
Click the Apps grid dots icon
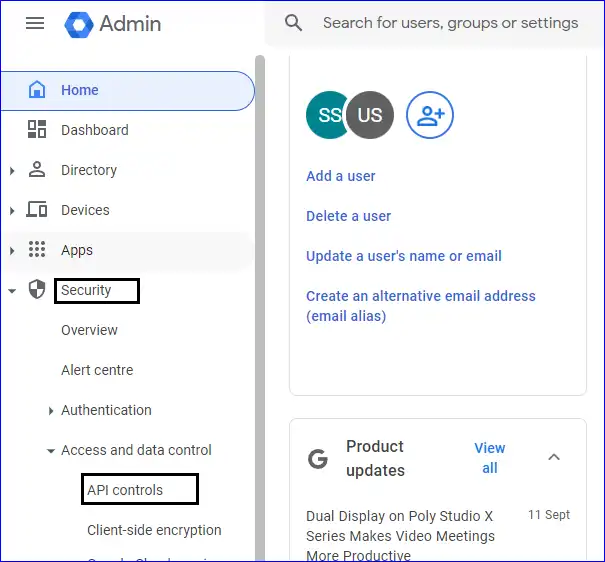pyautogui.click(x=37, y=249)
